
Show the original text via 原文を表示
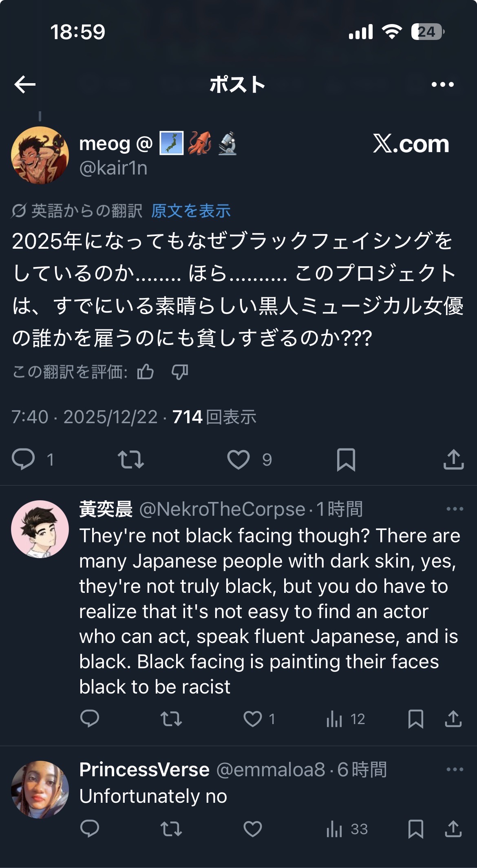point(191,211)
